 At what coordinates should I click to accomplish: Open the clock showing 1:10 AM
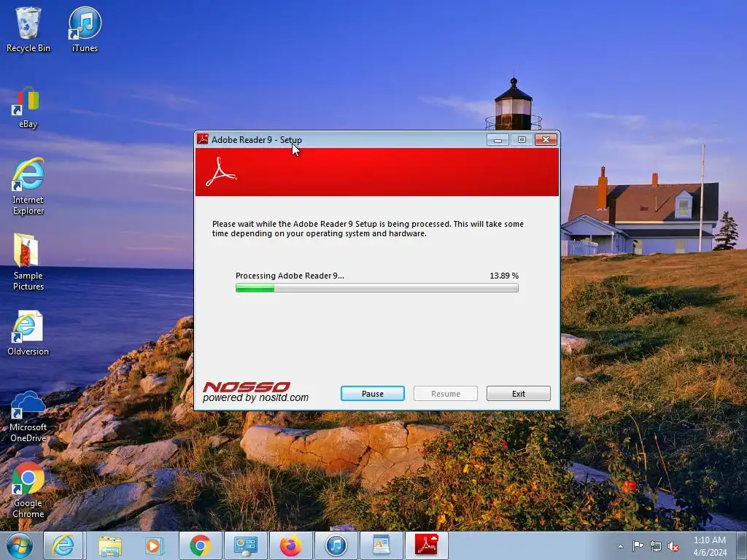click(x=710, y=546)
